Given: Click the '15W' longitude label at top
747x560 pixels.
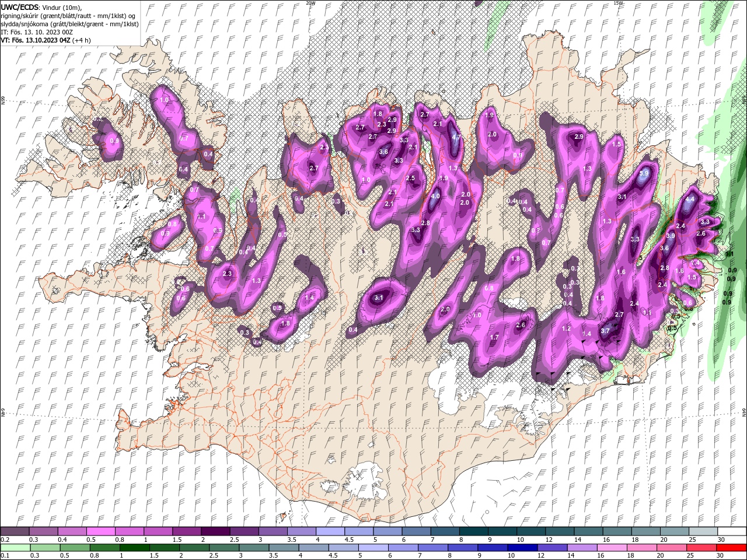Looking at the screenshot, I should (x=618, y=3).
